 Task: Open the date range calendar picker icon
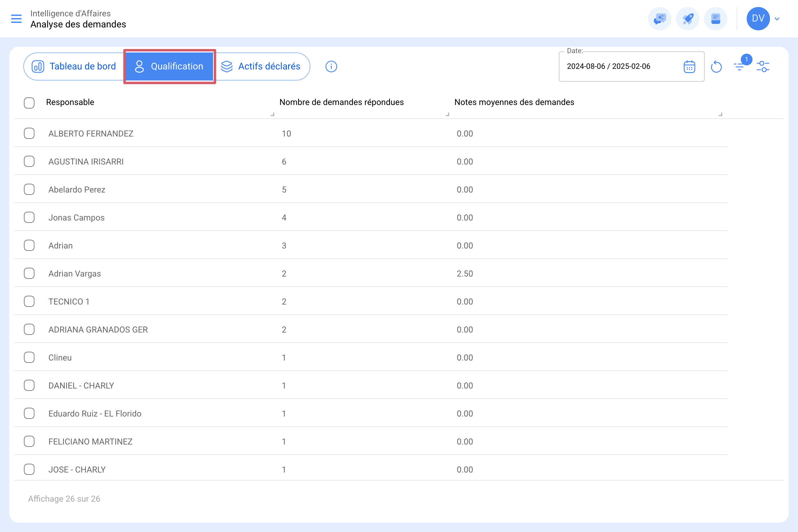coord(689,66)
